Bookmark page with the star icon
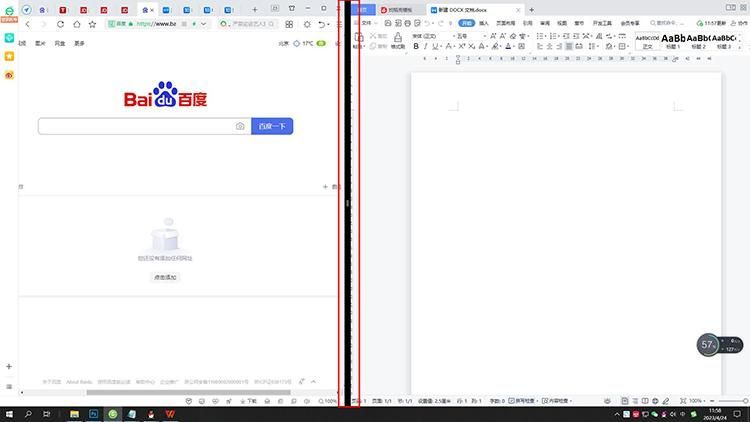The width and height of the screenshot is (750, 422). point(92,24)
